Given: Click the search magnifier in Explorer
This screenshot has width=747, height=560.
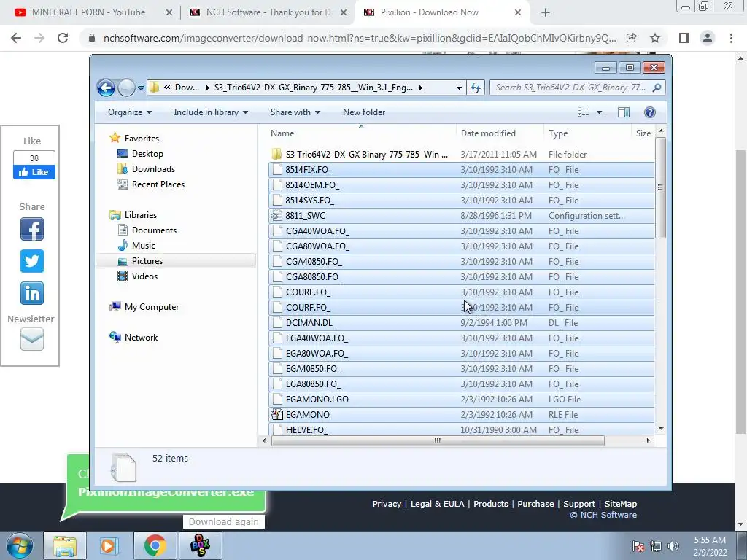Looking at the screenshot, I should [x=657, y=87].
